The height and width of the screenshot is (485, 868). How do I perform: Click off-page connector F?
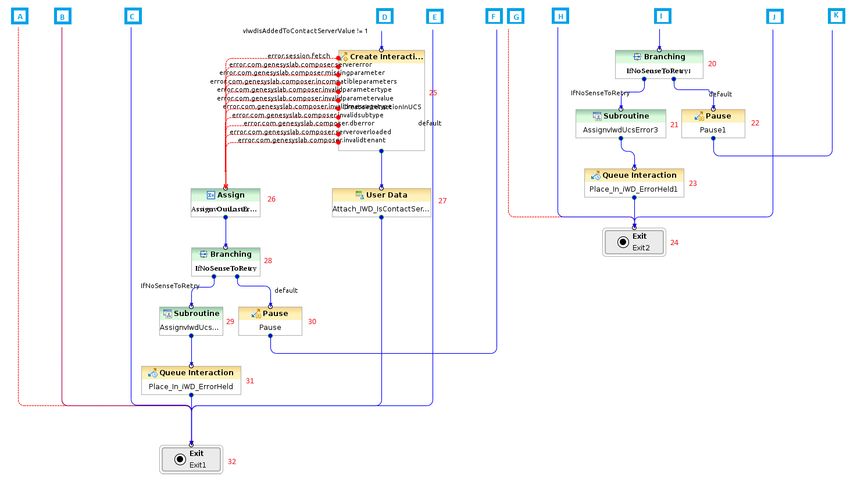(x=494, y=16)
